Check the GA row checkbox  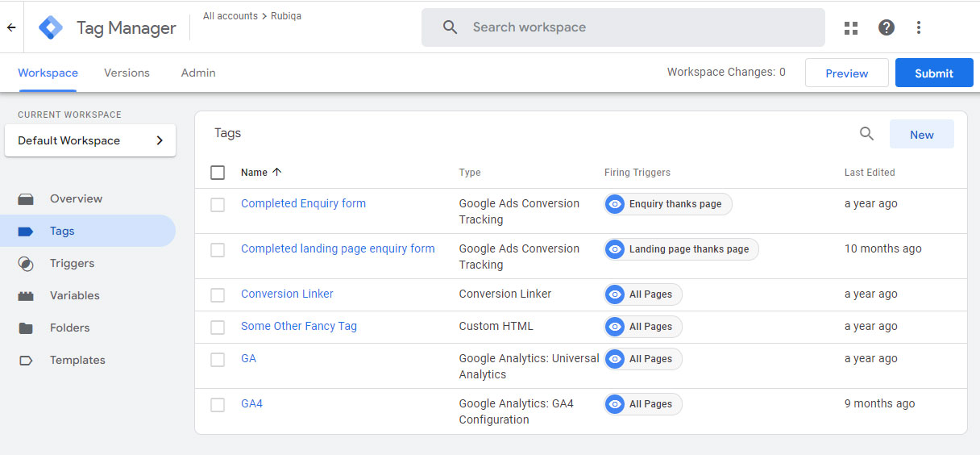coord(218,360)
